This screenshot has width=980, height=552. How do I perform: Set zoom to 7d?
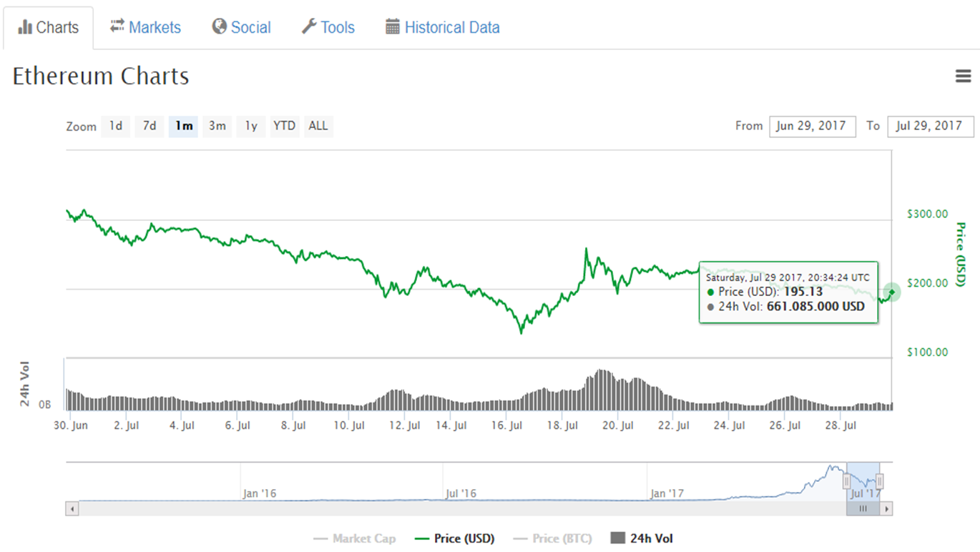[x=149, y=126]
